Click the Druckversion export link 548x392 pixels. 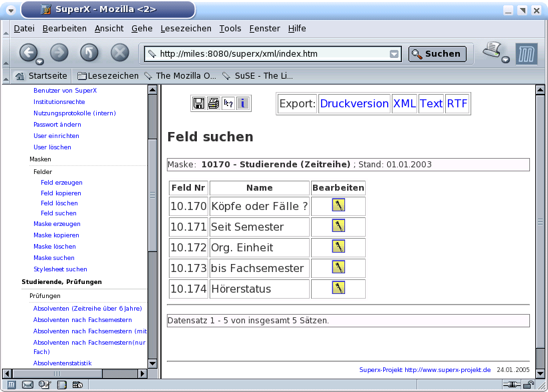[354, 103]
